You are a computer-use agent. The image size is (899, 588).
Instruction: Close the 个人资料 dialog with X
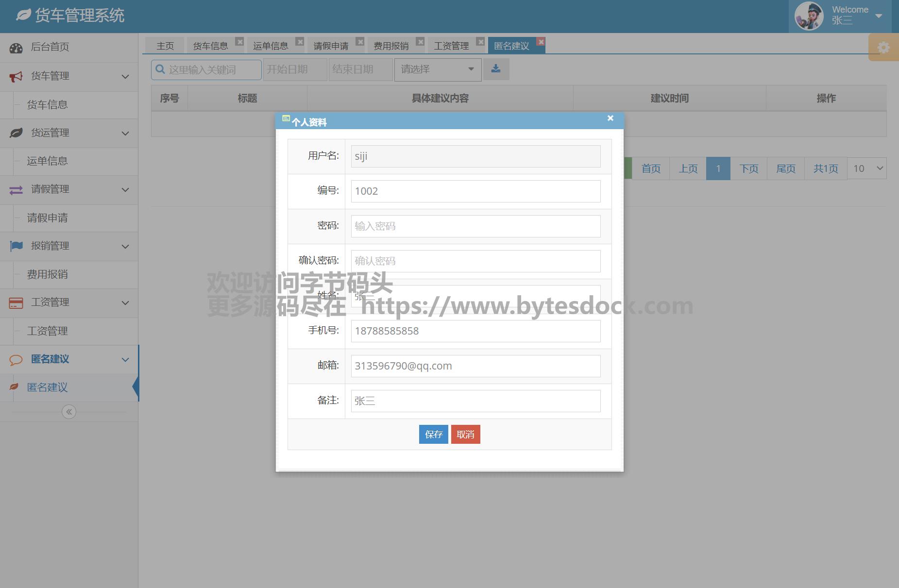(611, 118)
